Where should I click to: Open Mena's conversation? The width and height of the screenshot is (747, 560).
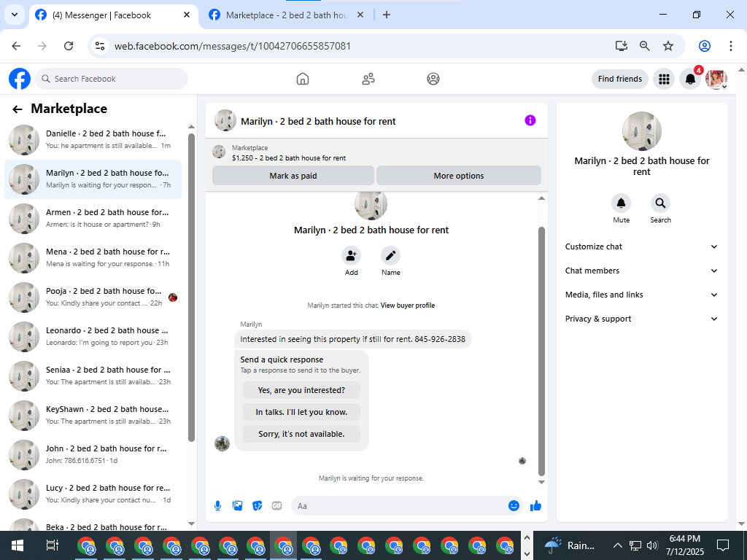point(93,257)
